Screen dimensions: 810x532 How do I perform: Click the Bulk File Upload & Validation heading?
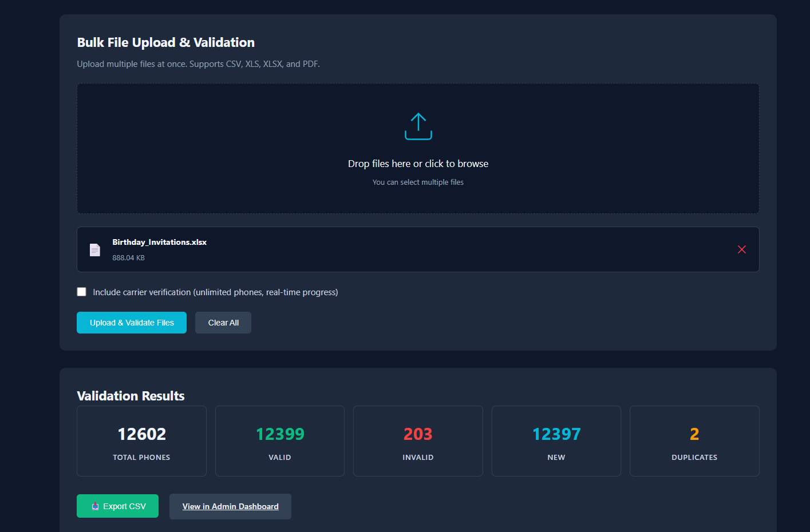coord(165,42)
